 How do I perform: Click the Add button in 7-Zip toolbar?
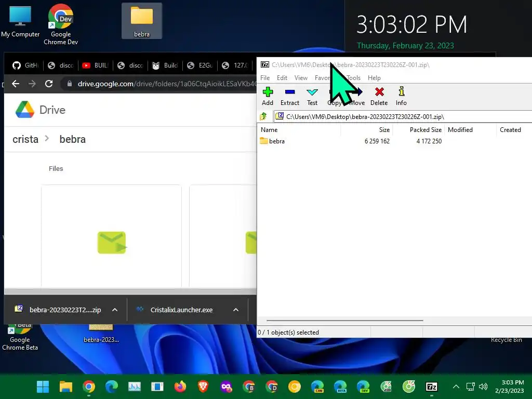pyautogui.click(x=268, y=96)
